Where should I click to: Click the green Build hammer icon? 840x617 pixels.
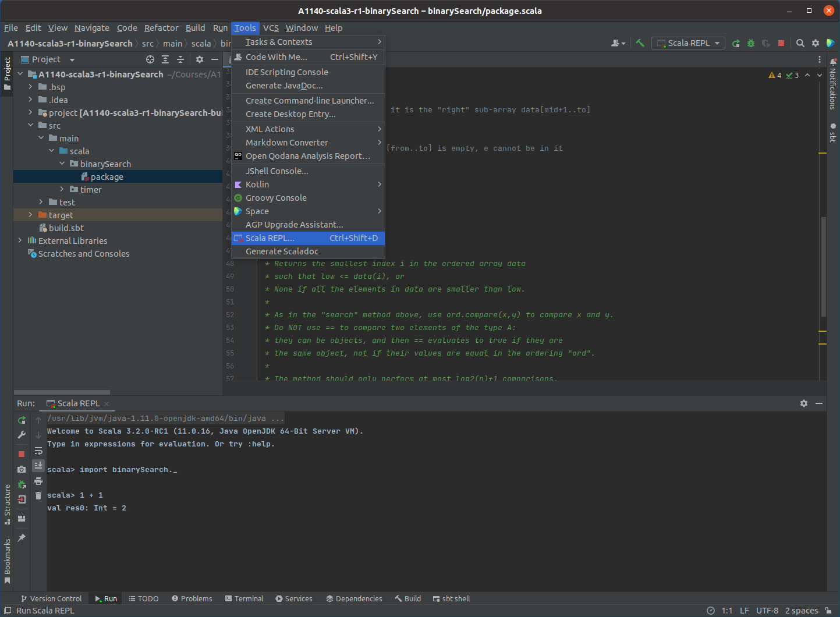[x=640, y=43]
